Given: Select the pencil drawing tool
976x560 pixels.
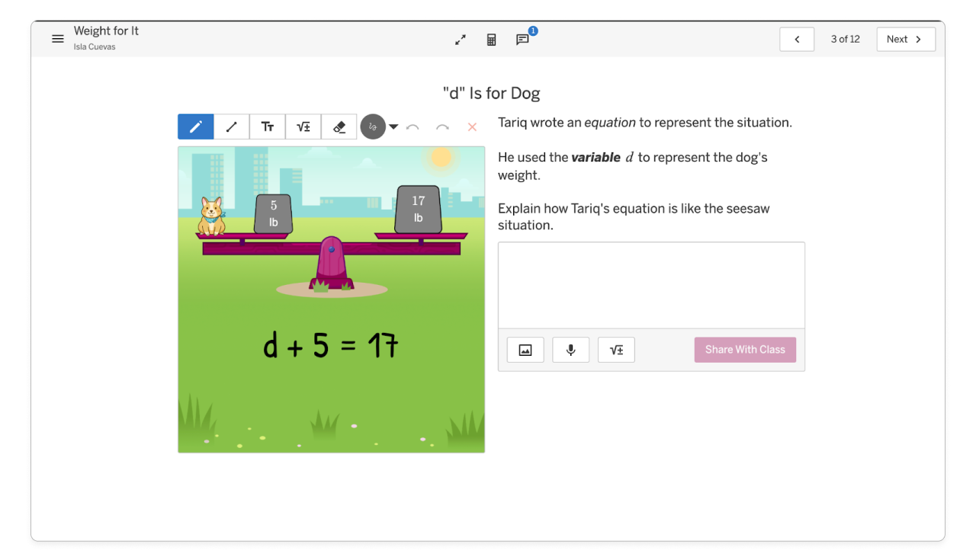Looking at the screenshot, I should (x=196, y=127).
